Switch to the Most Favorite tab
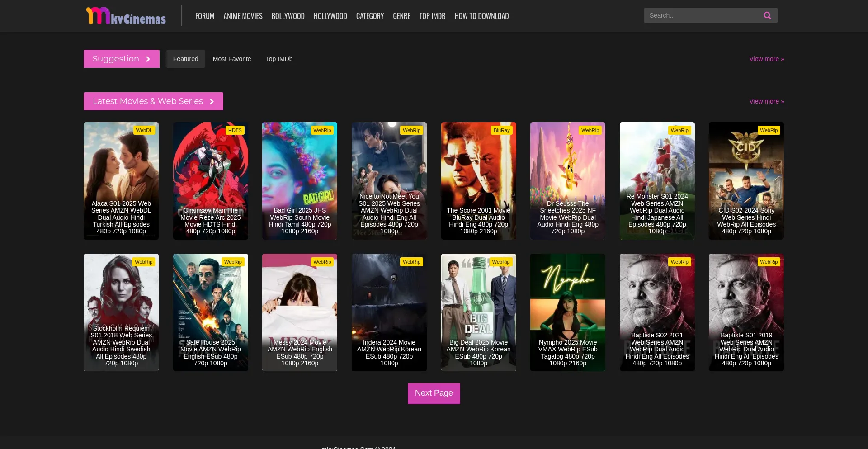 click(232, 59)
